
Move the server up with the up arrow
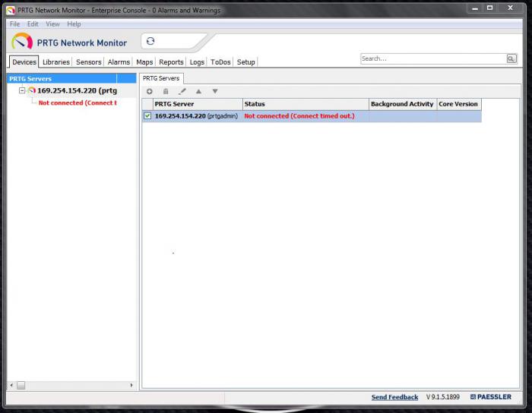click(x=198, y=91)
